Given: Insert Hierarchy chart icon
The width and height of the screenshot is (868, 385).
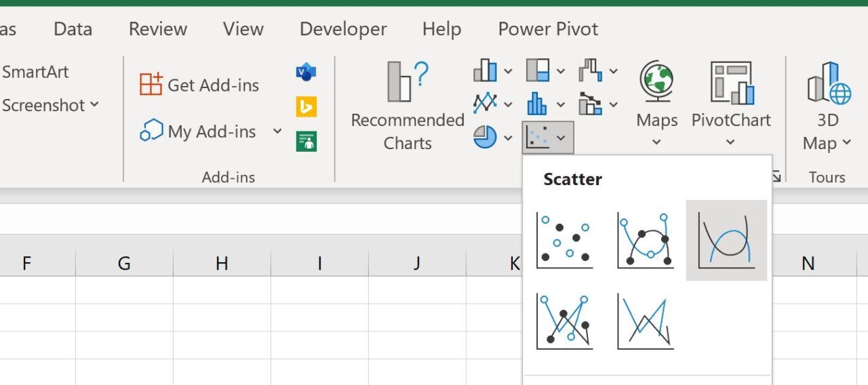Looking at the screenshot, I should tap(538, 70).
